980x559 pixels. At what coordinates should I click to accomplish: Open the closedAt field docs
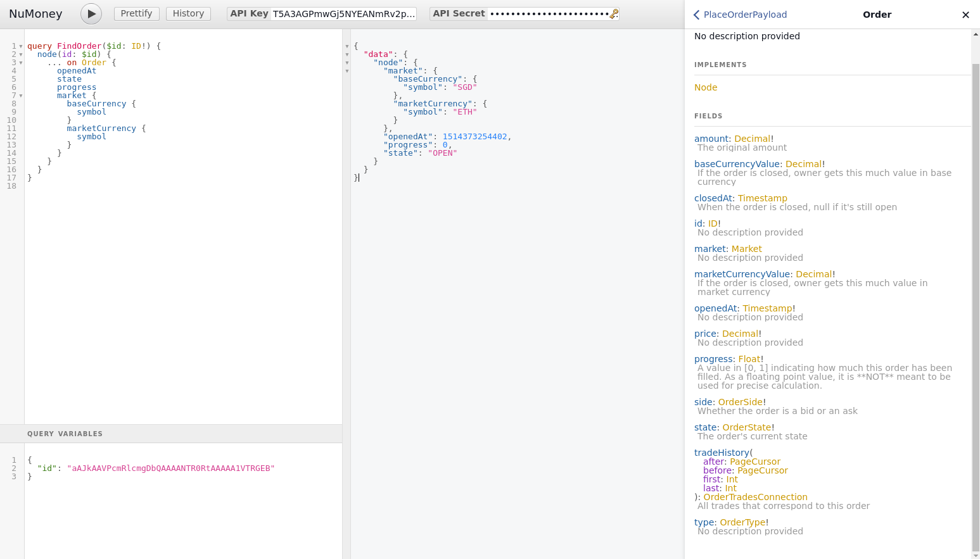(713, 198)
